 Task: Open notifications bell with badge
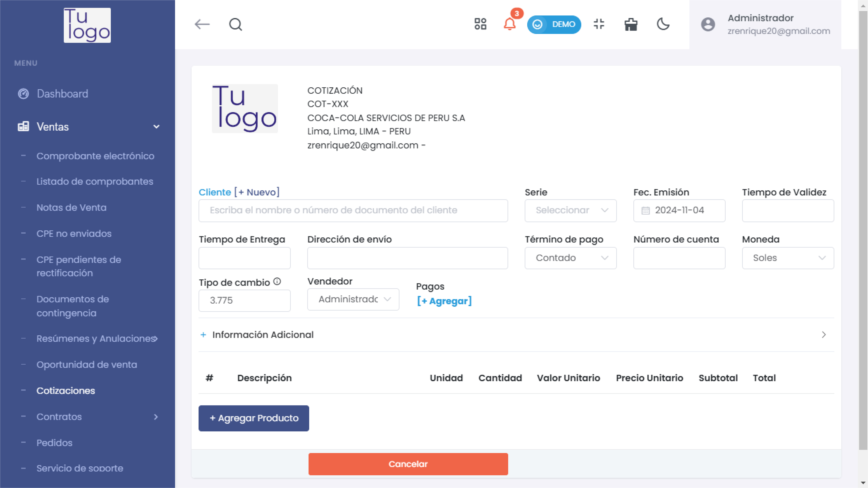pos(509,24)
